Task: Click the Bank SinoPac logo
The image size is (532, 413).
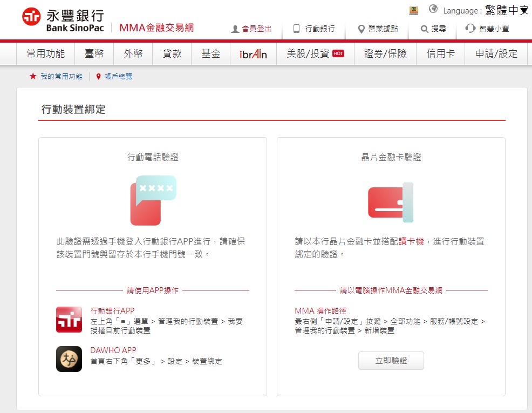Action: tap(63, 20)
